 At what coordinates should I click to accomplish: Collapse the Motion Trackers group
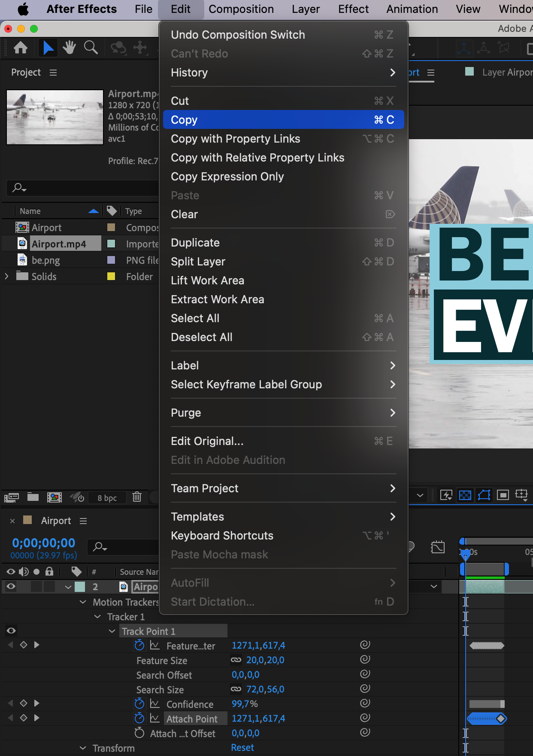pyautogui.click(x=83, y=602)
